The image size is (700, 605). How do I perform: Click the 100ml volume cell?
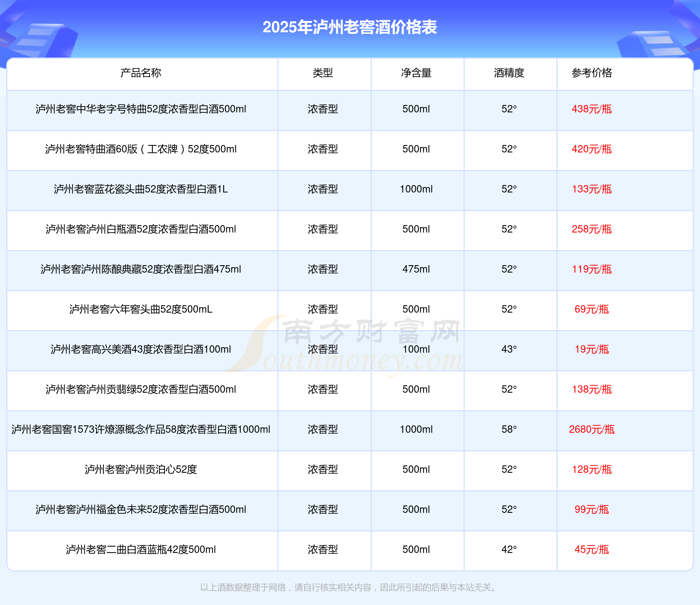coord(416,349)
